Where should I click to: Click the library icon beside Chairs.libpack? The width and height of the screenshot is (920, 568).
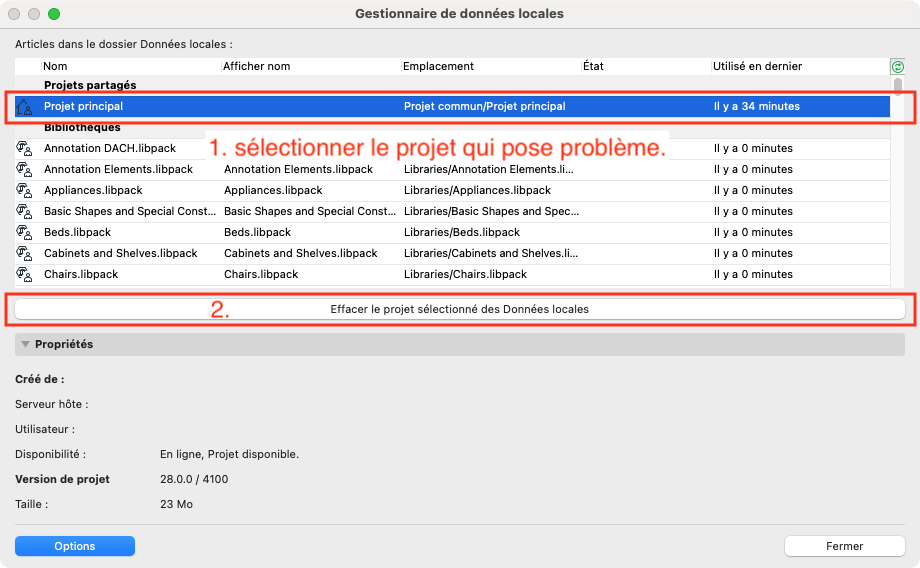pyautogui.click(x=24, y=275)
